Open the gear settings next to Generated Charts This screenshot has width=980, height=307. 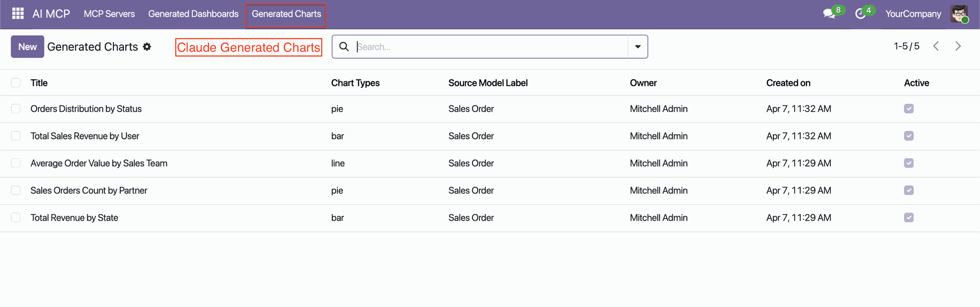147,47
